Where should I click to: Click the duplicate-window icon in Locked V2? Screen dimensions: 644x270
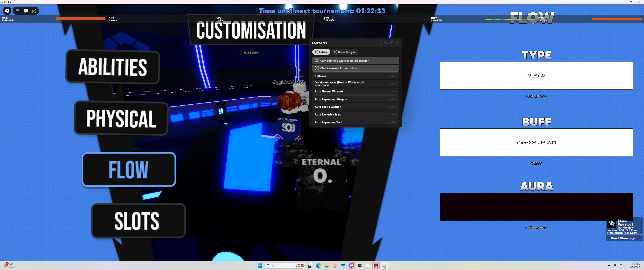391,43
